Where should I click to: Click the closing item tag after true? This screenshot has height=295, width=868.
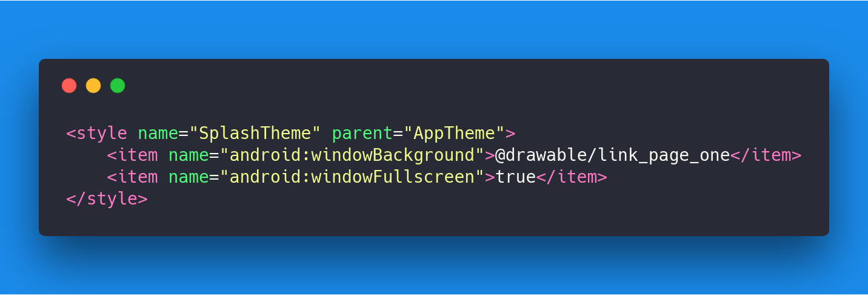[572, 177]
